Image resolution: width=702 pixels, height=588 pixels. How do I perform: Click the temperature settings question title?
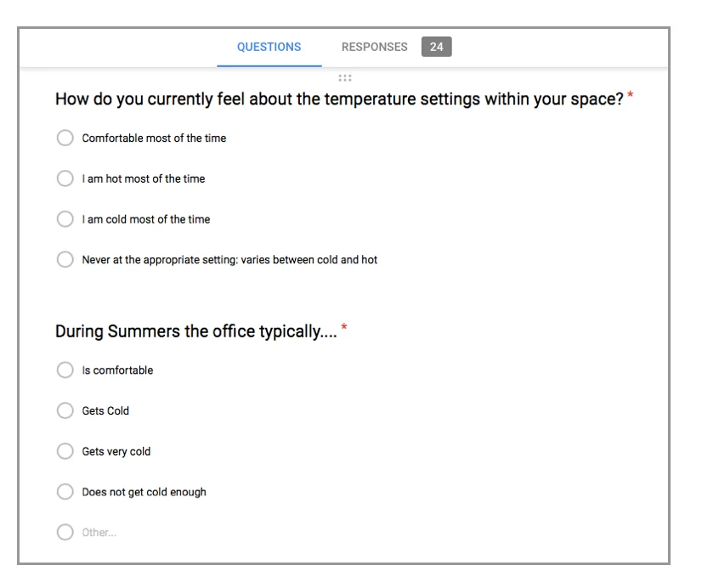pyautogui.click(x=339, y=99)
